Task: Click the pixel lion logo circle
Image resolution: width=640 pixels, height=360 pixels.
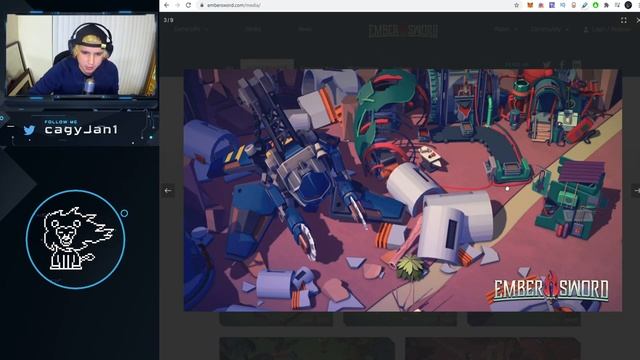Action: coord(76,240)
